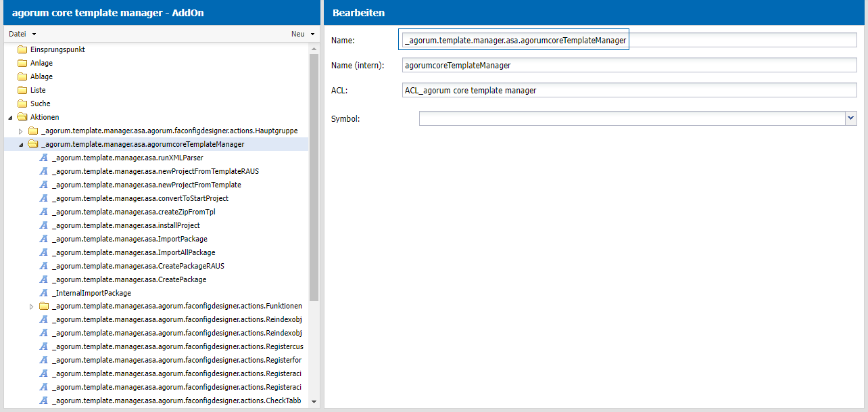This screenshot has height=412, width=868.
Task: Click the Liste folder icon
Action: click(x=22, y=90)
